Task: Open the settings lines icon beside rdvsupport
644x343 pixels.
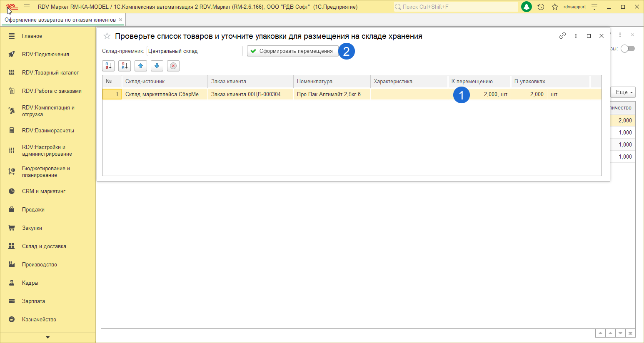Action: (x=594, y=7)
